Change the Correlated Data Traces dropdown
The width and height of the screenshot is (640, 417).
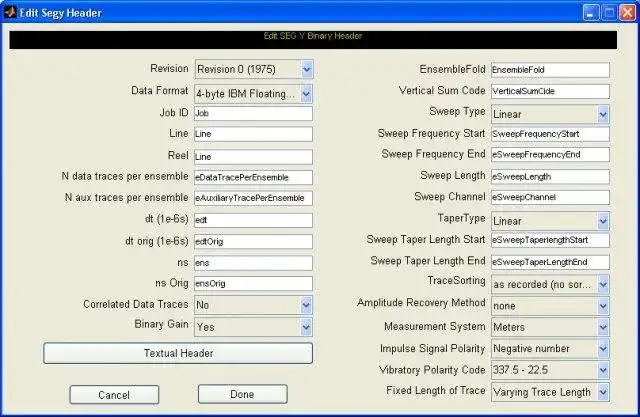pyautogui.click(x=253, y=305)
